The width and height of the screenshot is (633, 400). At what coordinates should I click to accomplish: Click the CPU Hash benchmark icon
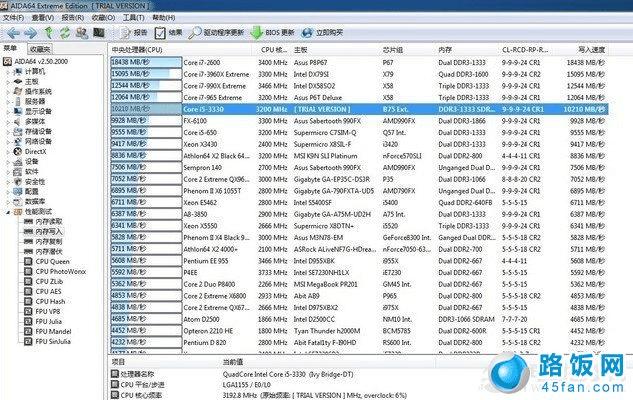pos(28,302)
